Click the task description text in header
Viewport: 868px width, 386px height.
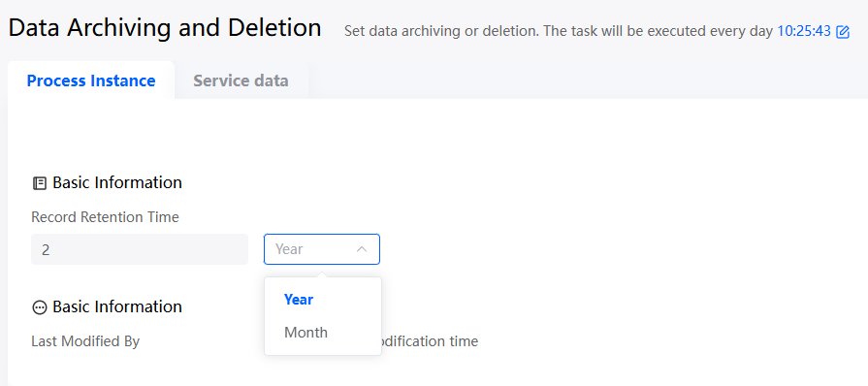[x=558, y=31]
